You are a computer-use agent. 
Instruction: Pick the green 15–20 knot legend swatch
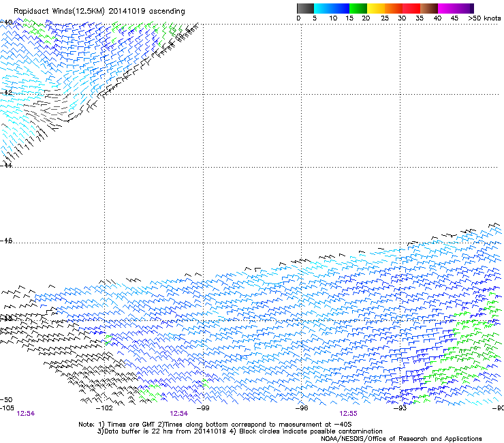[x=358, y=8]
